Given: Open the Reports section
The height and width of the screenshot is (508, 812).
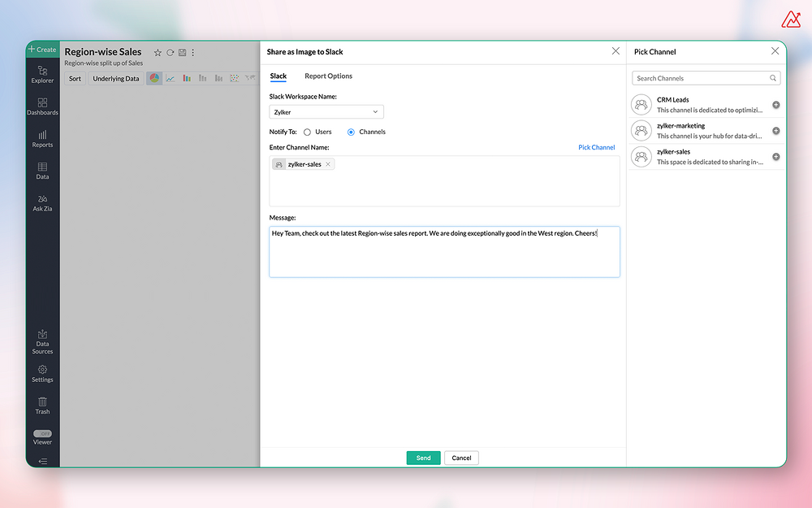Looking at the screenshot, I should coord(42,139).
